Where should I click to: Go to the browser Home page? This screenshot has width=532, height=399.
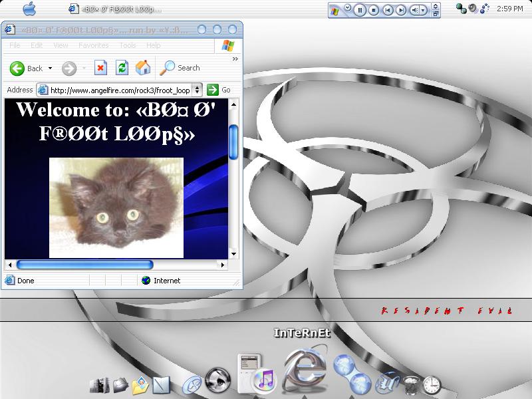pos(142,68)
